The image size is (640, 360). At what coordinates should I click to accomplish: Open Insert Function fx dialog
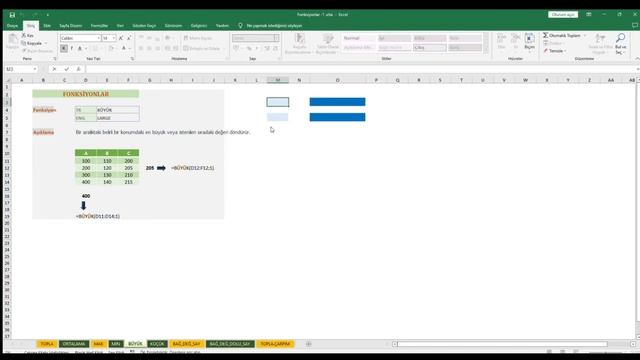78,69
